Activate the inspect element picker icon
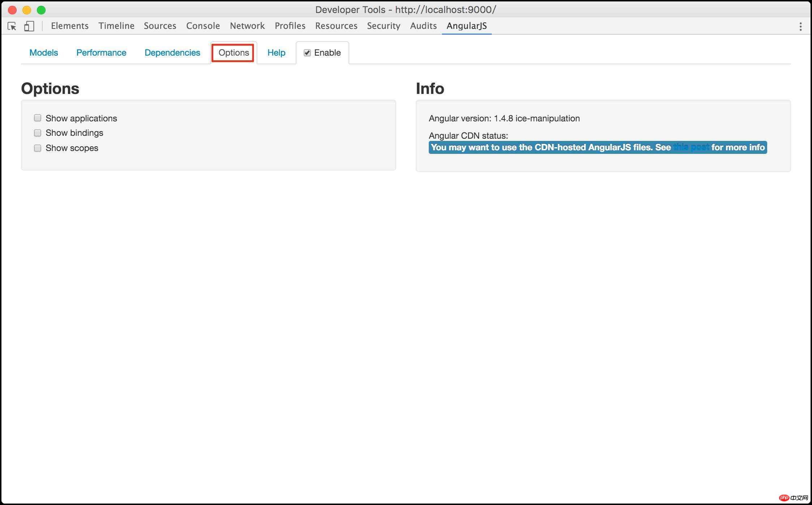Image resolution: width=812 pixels, height=505 pixels. tap(12, 26)
